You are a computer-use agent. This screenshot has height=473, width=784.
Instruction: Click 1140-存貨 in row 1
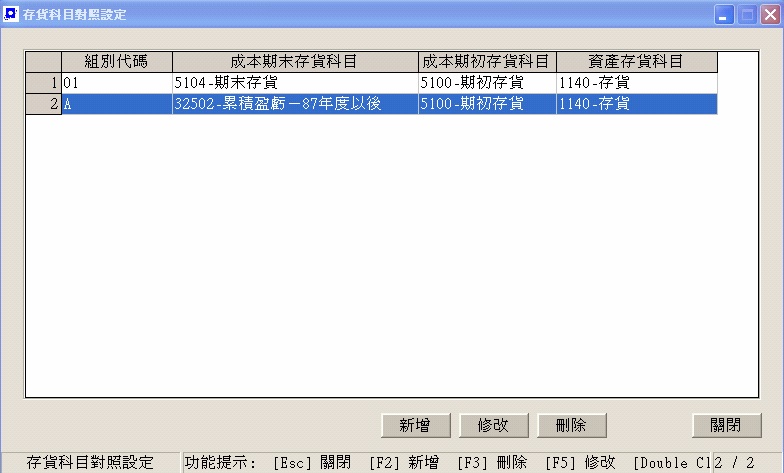pyautogui.click(x=636, y=83)
